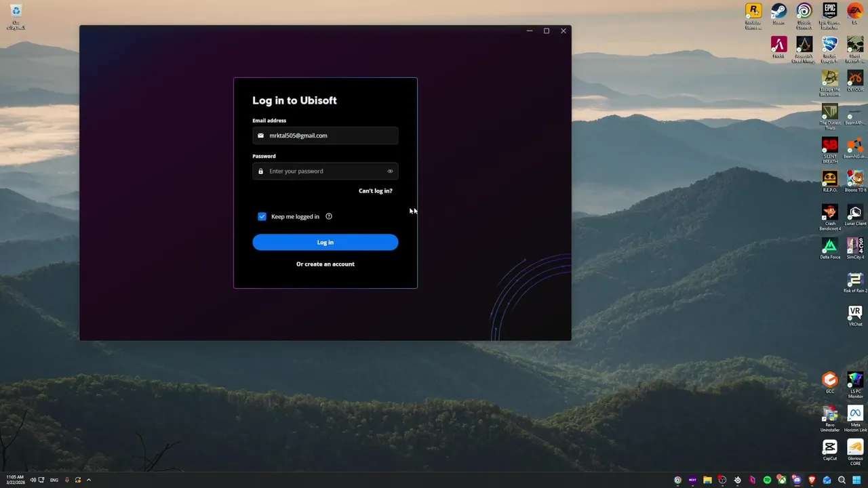Show password using the eye icon
This screenshot has width=868, height=488.
point(390,171)
